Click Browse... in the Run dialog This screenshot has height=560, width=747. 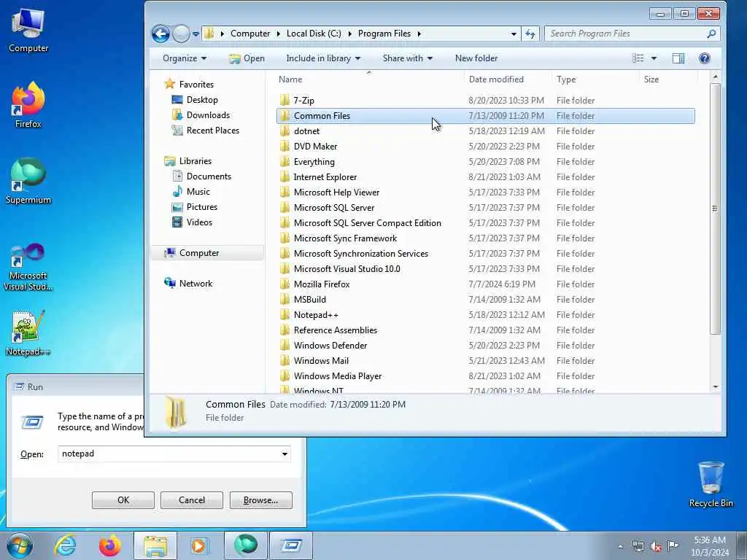(260, 500)
